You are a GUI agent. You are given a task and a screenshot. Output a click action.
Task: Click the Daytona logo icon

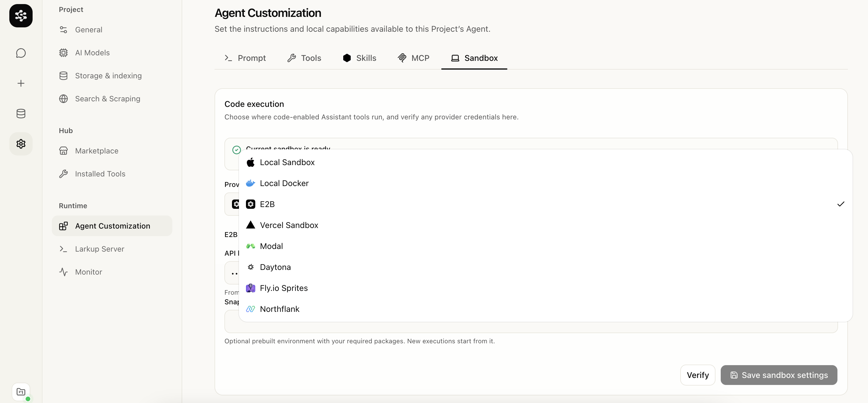250,267
